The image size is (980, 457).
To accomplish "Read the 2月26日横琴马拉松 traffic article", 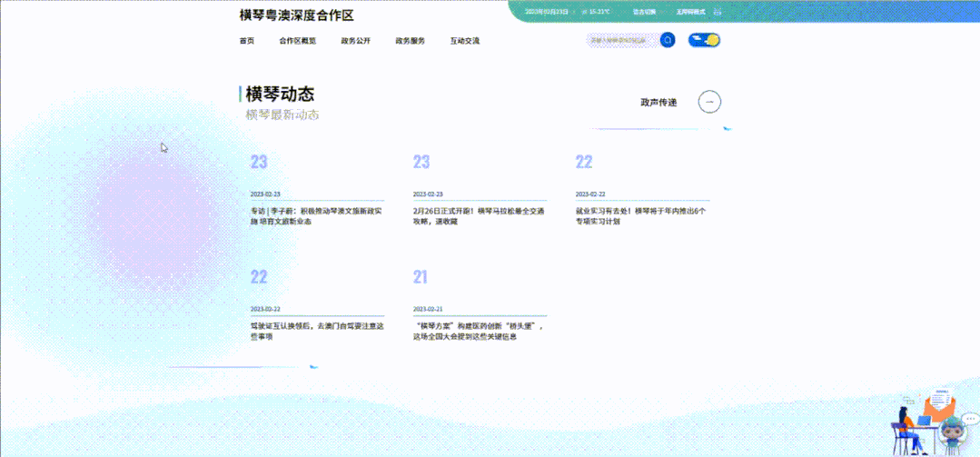I will click(x=479, y=216).
